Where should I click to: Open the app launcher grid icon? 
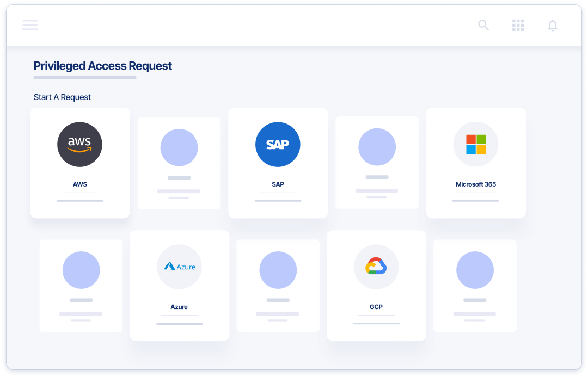(x=518, y=25)
